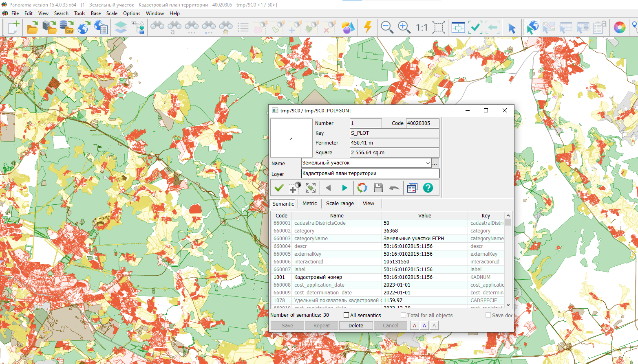Viewport: 638px width, 364px height.
Task: Click the Perimeter value 450.41 m
Action: 395,143
